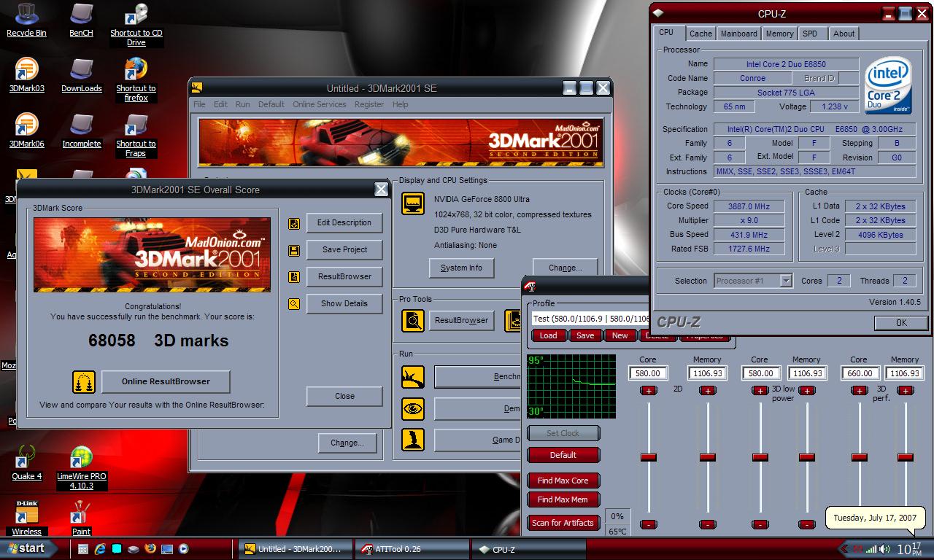
Task: Click the Save Project button
Action: [344, 250]
